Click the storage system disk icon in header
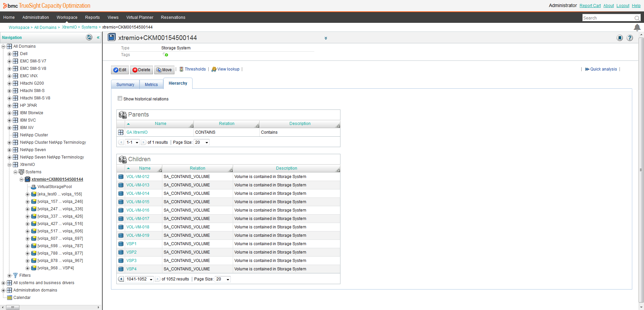This screenshot has height=310, width=644. pos(112,37)
